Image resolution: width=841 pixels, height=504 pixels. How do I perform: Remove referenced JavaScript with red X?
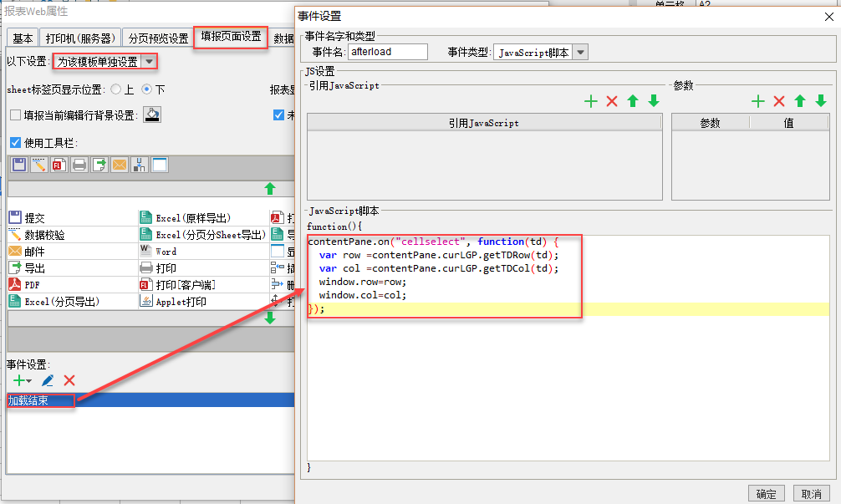coord(612,101)
